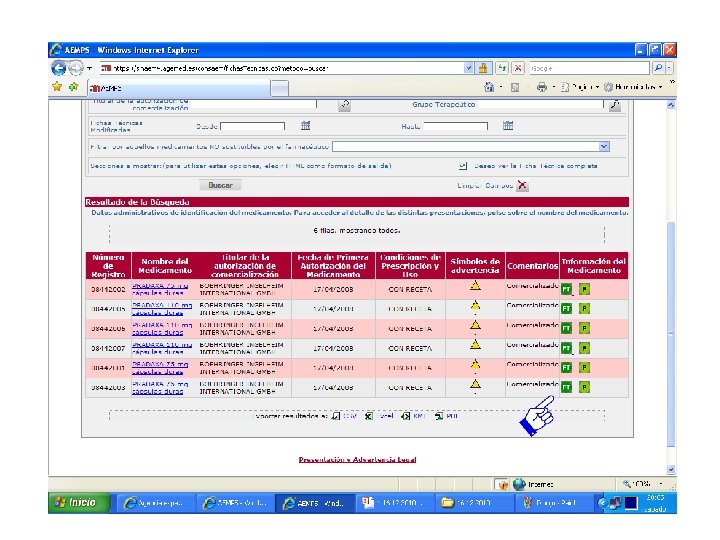This screenshot has width=720, height=540.
Task: Refresh the page in Internet Explorer
Action: point(502,68)
